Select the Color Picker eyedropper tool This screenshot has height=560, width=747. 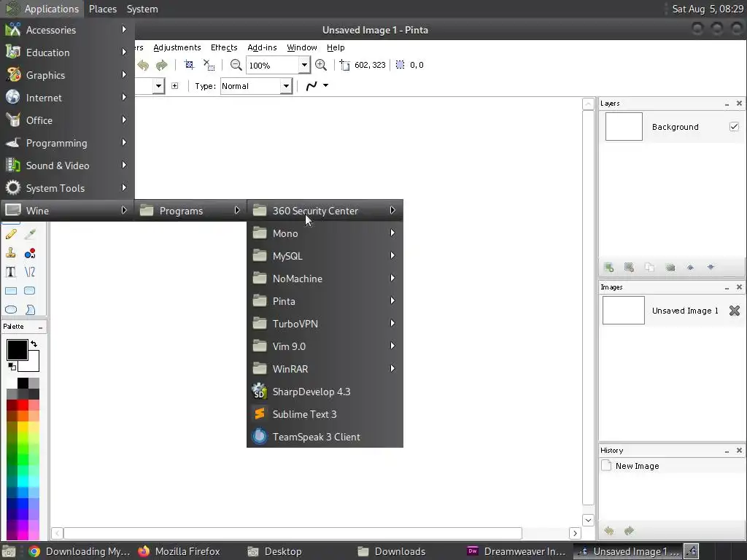click(30, 234)
